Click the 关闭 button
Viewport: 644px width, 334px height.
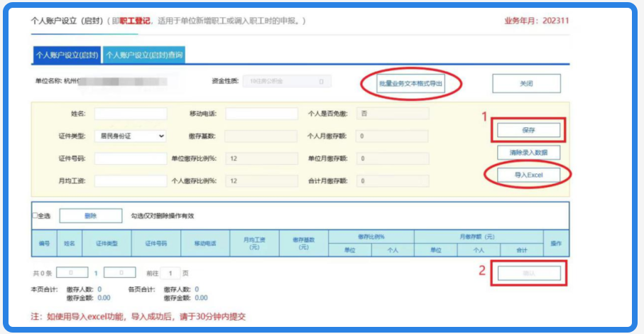[x=526, y=83]
